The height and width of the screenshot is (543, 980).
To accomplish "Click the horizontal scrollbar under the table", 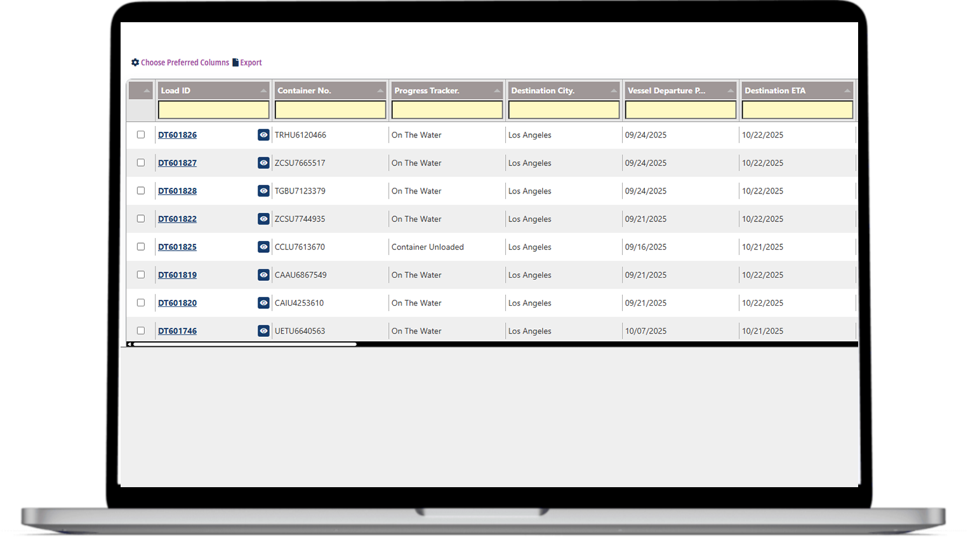I will 245,344.
